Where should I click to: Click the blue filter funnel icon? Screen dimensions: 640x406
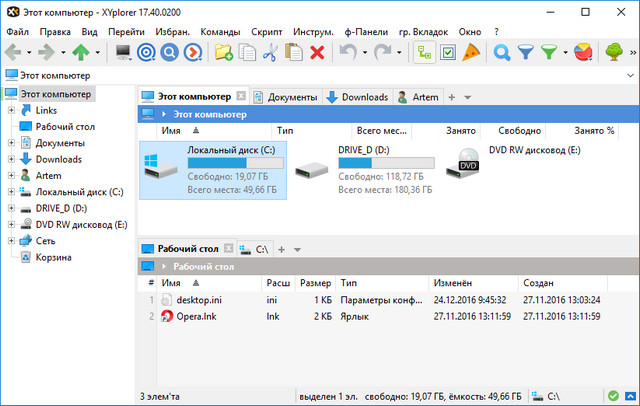[525, 52]
